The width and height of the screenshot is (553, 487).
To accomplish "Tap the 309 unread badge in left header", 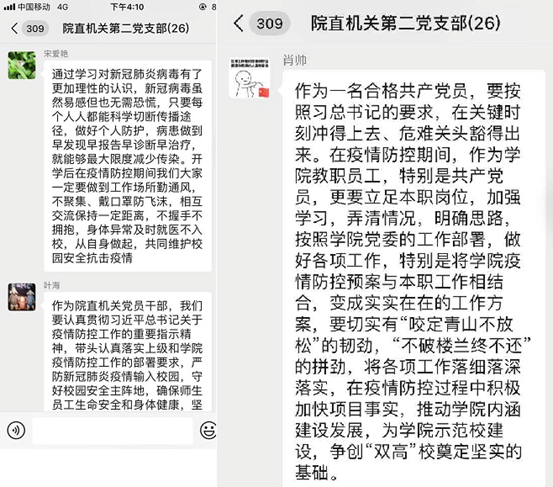I will click(35, 29).
